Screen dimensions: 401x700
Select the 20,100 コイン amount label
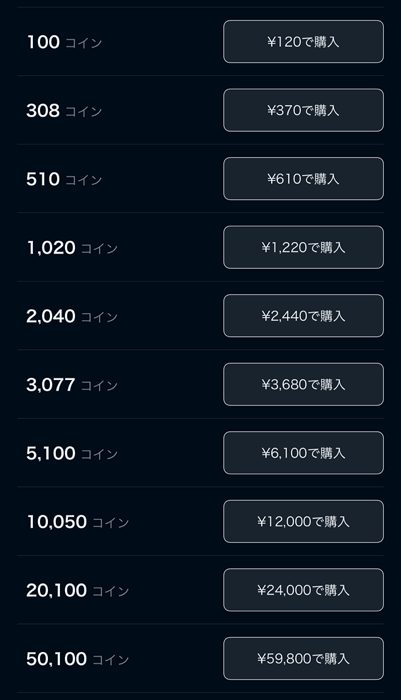(78, 591)
